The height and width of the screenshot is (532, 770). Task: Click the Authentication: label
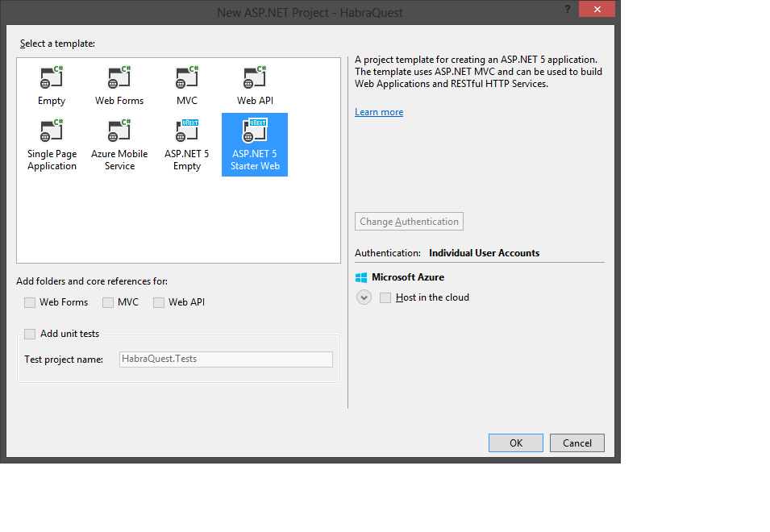(388, 253)
